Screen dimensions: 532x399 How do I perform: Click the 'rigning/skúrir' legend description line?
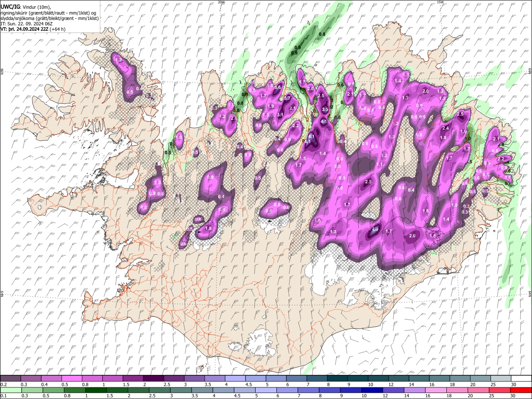(x=48, y=13)
